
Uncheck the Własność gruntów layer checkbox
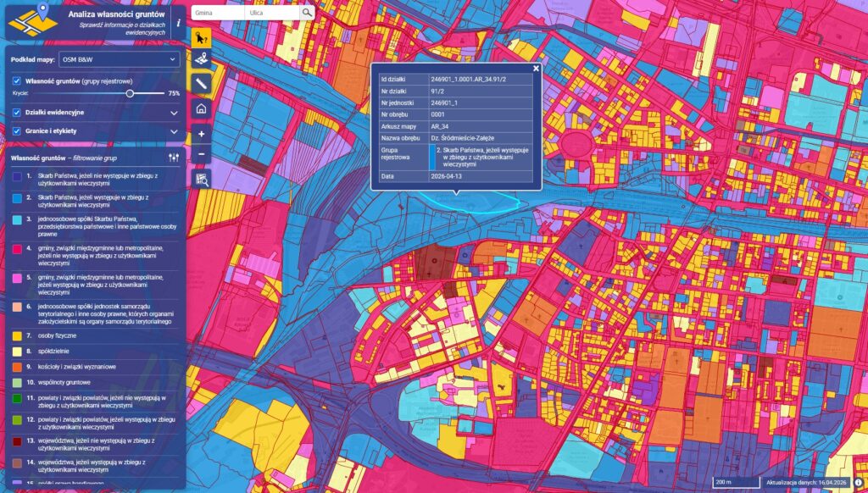click(17, 80)
